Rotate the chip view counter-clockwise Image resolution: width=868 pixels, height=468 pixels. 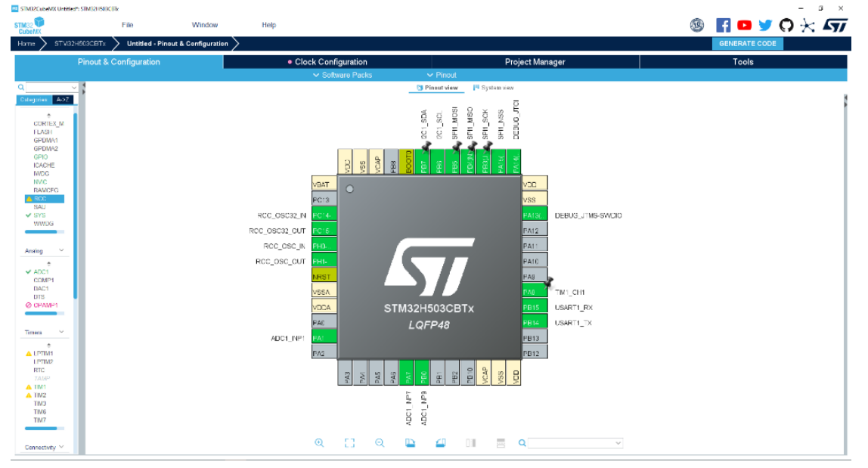pos(441,443)
